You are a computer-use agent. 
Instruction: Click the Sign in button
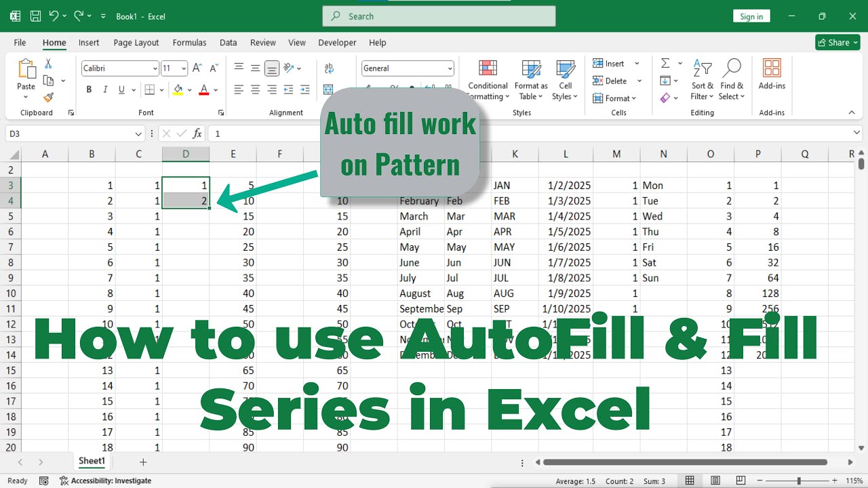(751, 16)
